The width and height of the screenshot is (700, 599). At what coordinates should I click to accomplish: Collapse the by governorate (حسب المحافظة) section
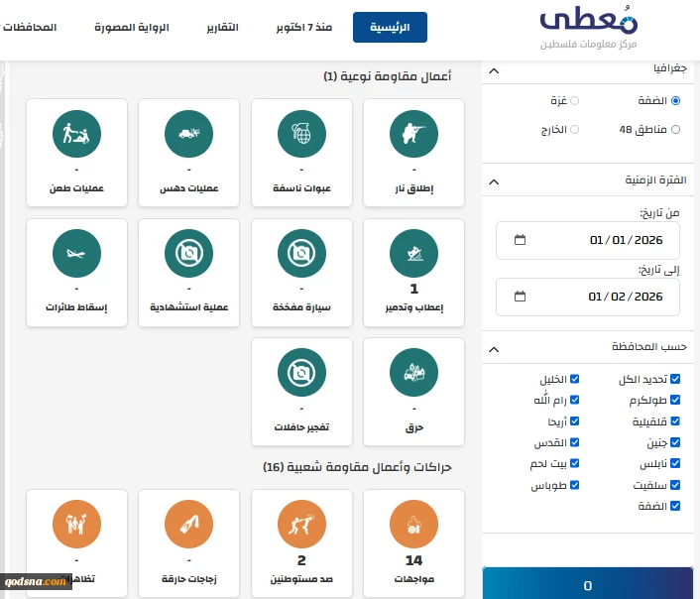pos(495,347)
